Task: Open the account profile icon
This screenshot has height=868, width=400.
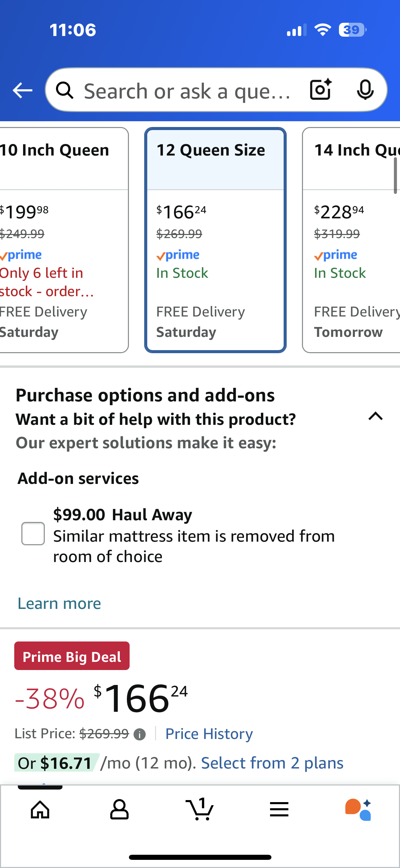Action: pos(119,810)
